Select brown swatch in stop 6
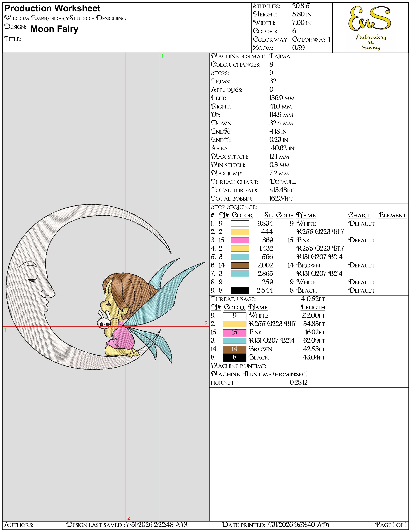 click(x=240, y=265)
